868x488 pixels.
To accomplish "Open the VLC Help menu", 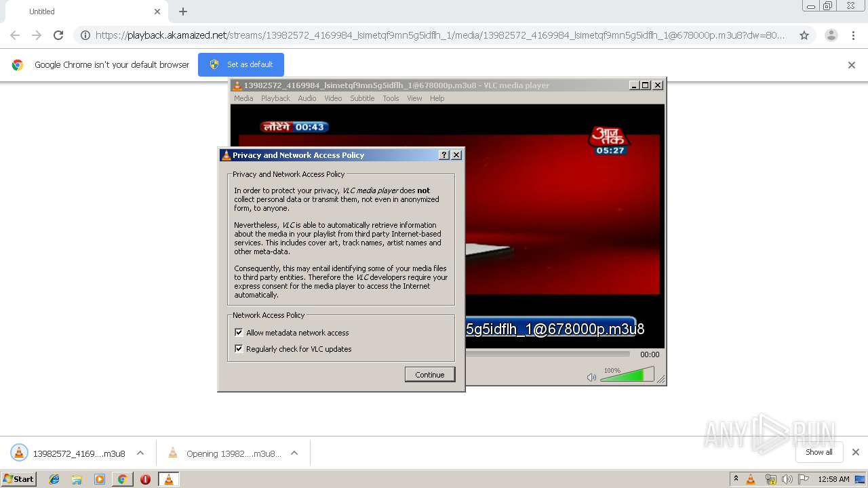I will coord(437,98).
